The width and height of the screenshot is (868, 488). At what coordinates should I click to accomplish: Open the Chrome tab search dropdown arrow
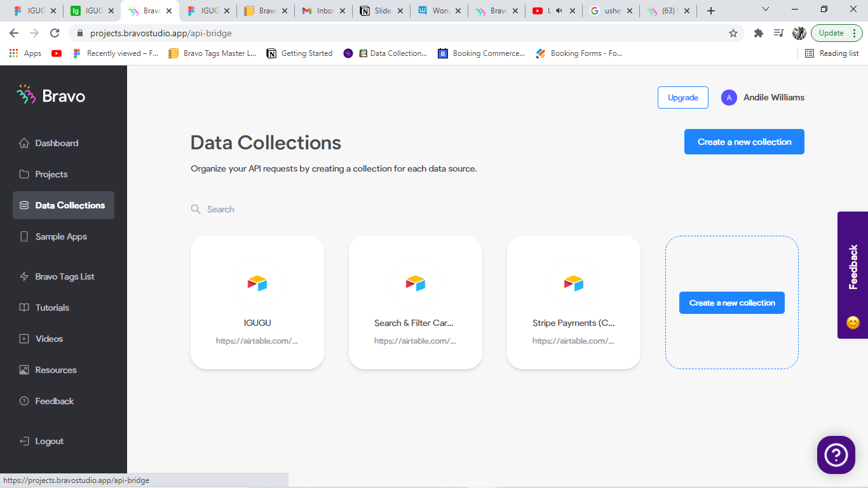point(766,10)
